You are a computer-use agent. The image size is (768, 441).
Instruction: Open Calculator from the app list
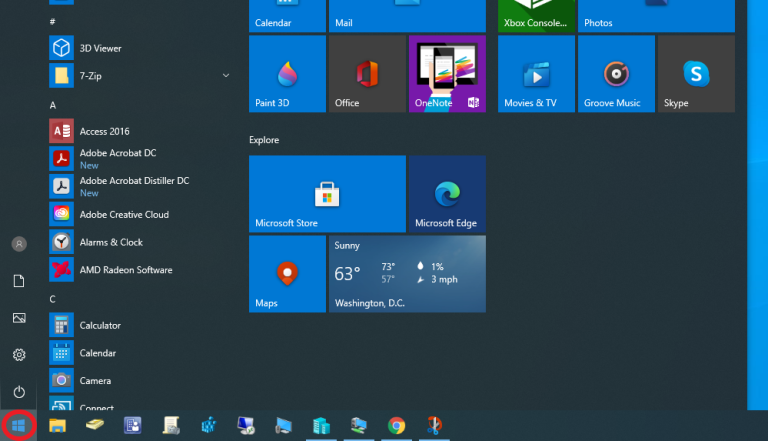click(x=100, y=325)
